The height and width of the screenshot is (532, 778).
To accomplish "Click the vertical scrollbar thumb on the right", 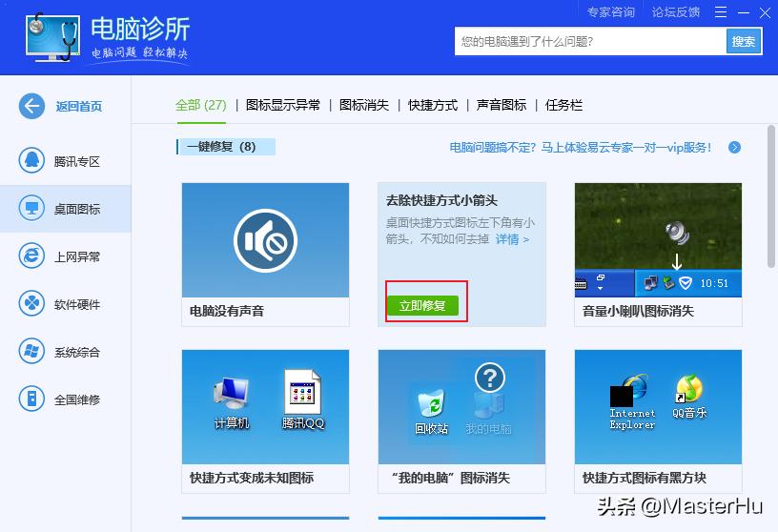I will [771, 196].
